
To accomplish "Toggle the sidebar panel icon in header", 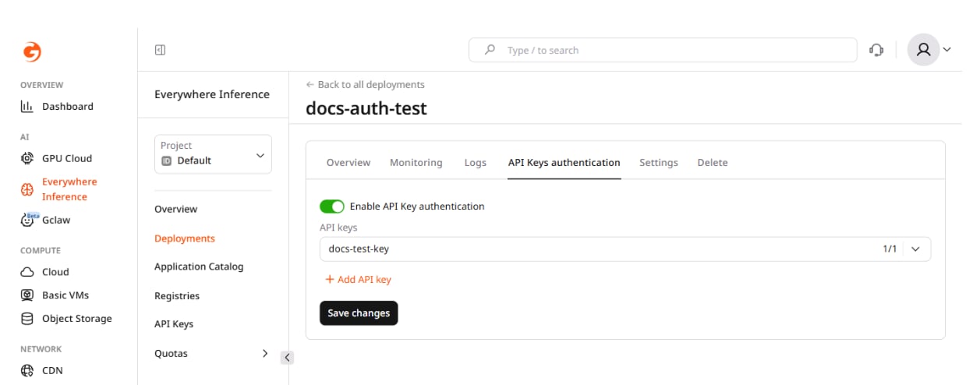I will [x=161, y=50].
